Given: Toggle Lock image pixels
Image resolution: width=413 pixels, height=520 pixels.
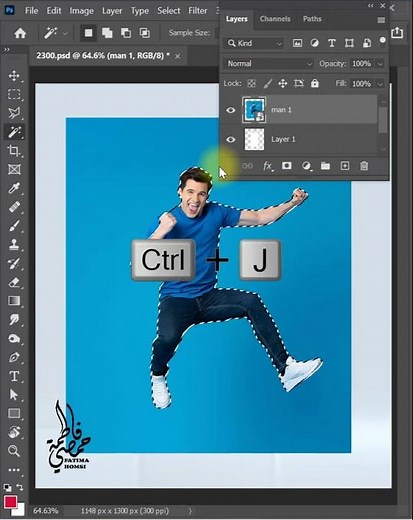Looking at the screenshot, I should (x=267, y=83).
